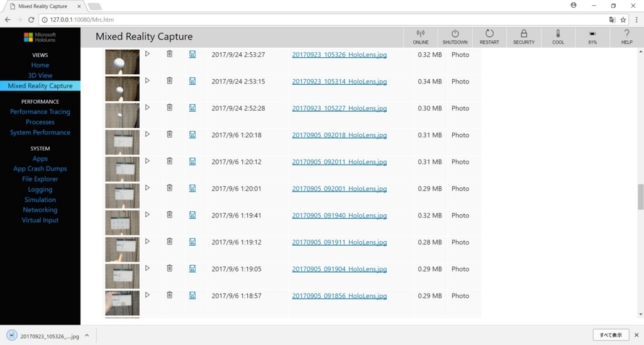The height and width of the screenshot is (345, 644).
Task: Click the すべて表示 show all button
Action: coord(611,335)
